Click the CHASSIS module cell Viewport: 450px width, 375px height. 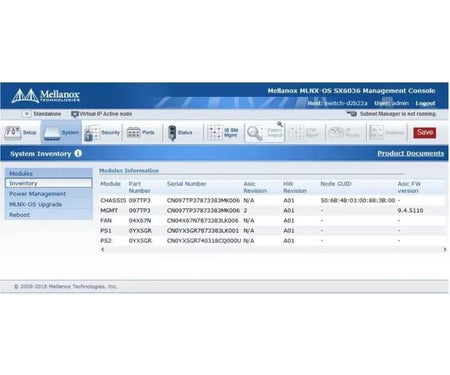(x=113, y=200)
